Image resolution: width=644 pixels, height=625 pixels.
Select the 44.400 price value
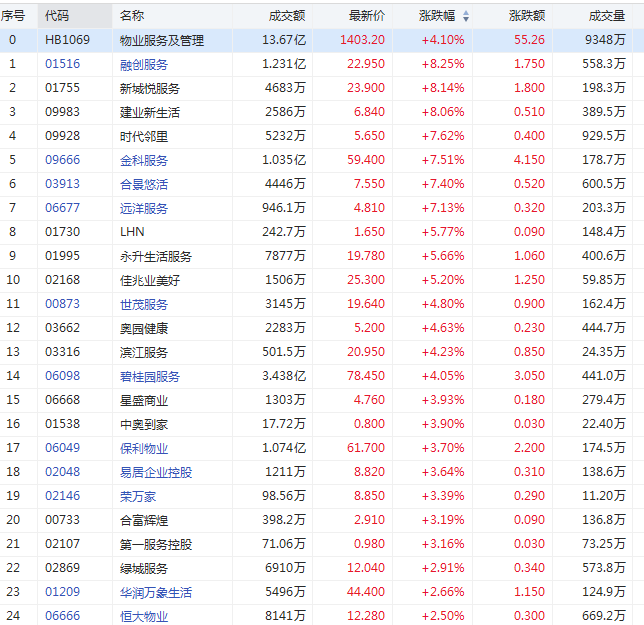pos(366,592)
